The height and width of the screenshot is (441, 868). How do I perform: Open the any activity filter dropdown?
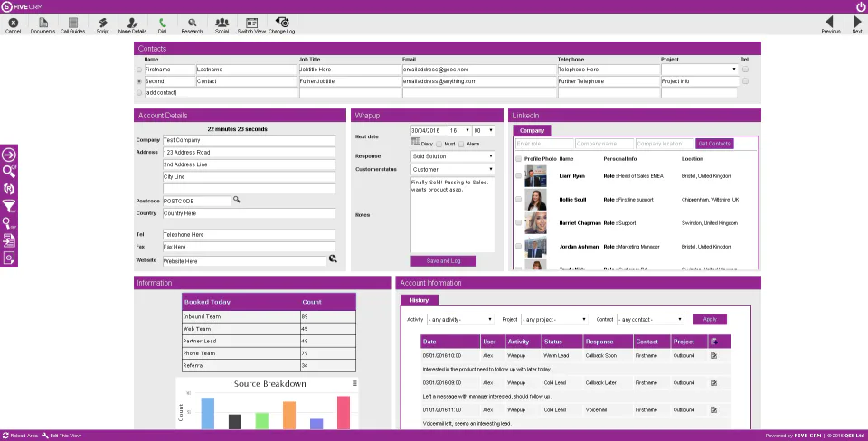coord(460,320)
